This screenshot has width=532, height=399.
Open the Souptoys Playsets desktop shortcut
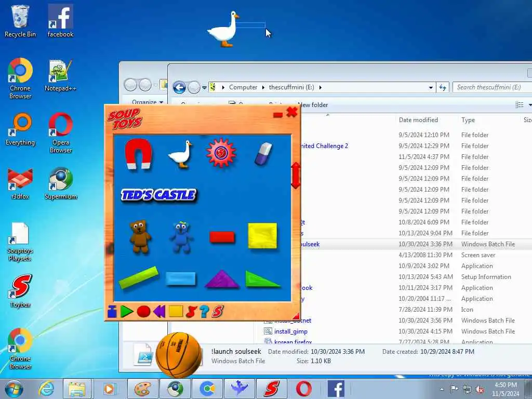pyautogui.click(x=20, y=242)
